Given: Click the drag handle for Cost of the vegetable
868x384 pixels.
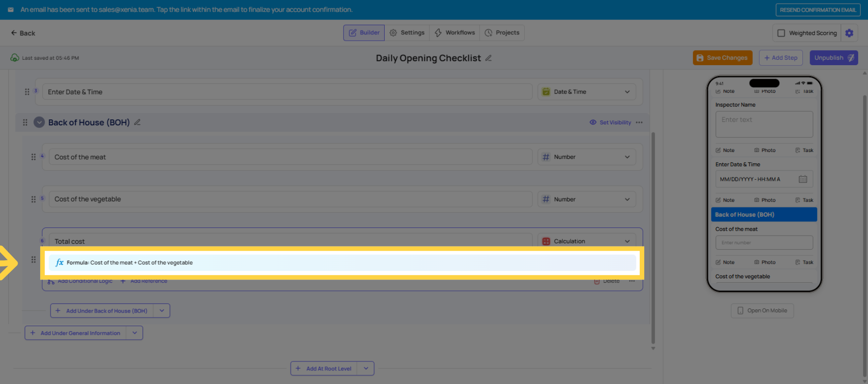Looking at the screenshot, I should (x=33, y=199).
